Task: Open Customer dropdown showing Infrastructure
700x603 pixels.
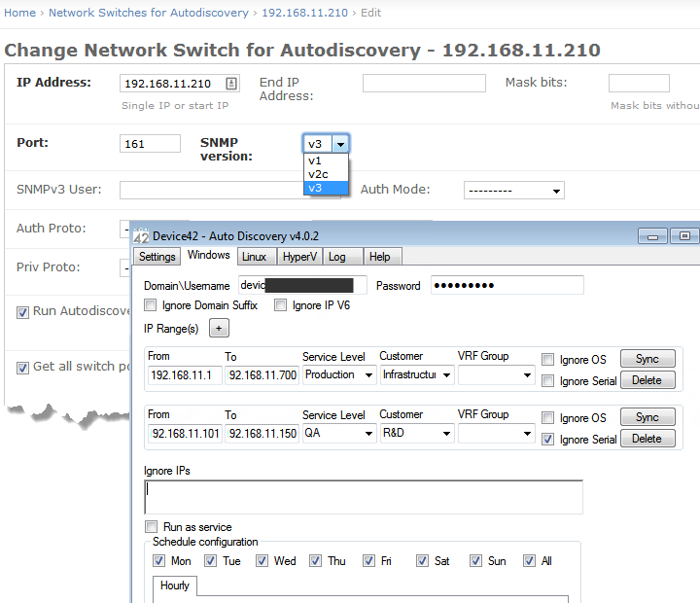Action: (417, 374)
